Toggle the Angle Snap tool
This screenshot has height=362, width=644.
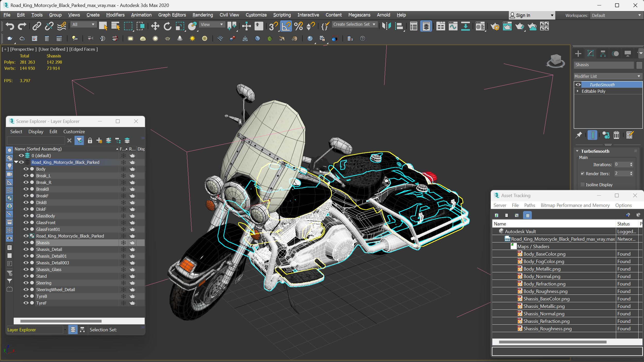tap(286, 26)
